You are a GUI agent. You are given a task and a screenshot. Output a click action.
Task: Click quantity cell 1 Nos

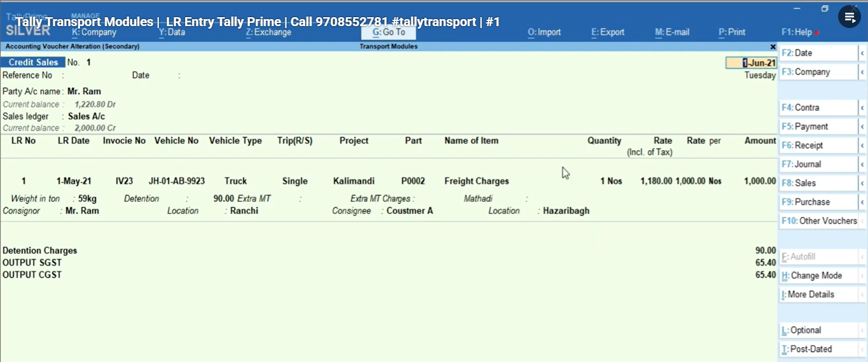coord(611,181)
